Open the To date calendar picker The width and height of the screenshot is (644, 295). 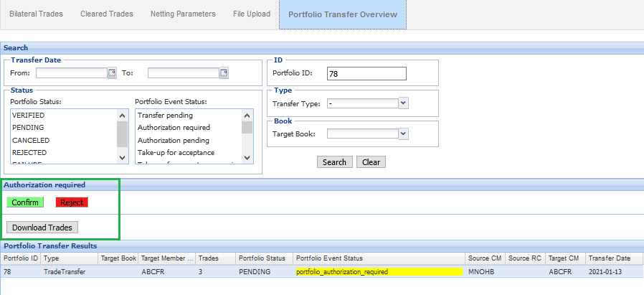[224, 72]
